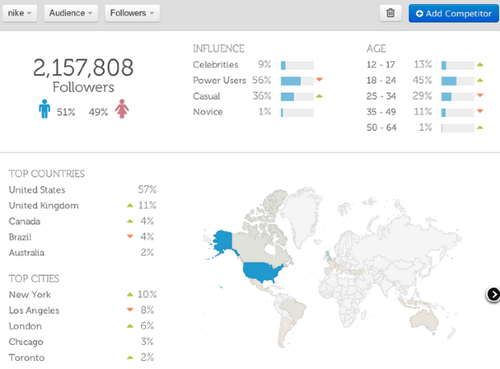Click Australia on the world map
The height and width of the screenshot is (369, 500).
click(424, 320)
